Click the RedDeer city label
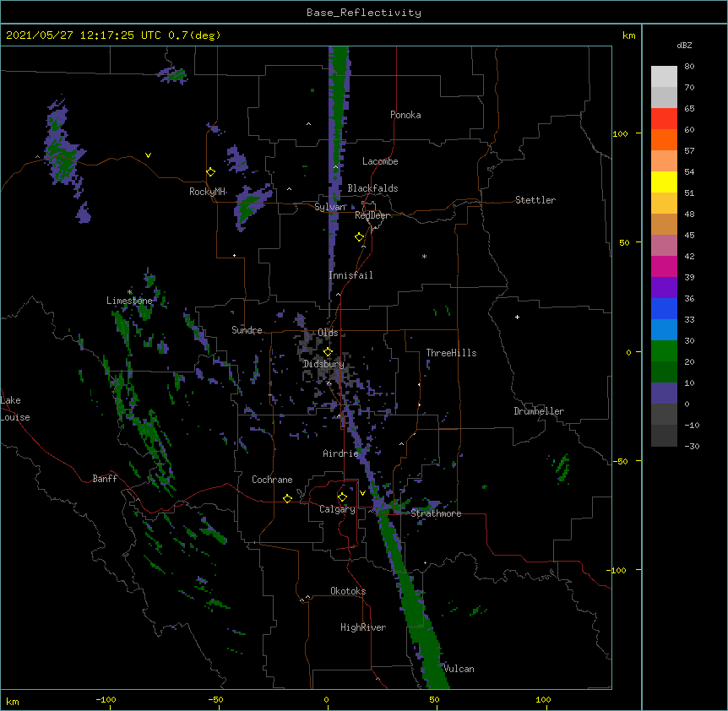Screen dimensions: 728x711 pos(372,215)
